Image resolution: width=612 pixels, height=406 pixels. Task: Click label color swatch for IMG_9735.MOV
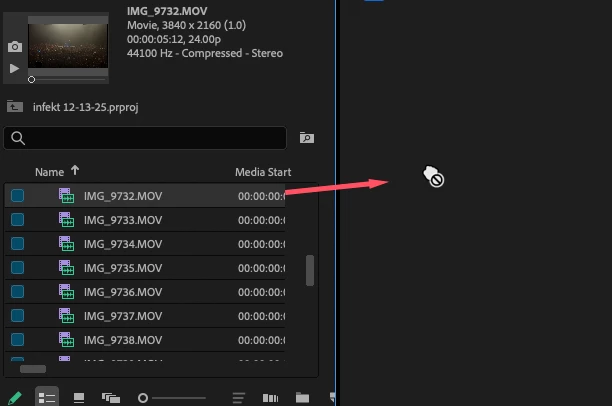(18, 268)
